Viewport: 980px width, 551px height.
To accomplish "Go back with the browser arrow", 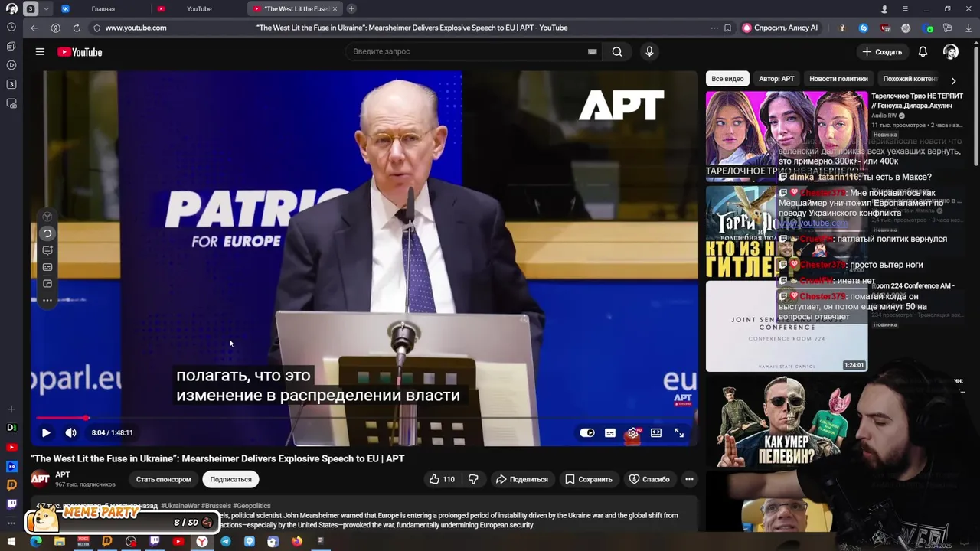I will (x=34, y=28).
